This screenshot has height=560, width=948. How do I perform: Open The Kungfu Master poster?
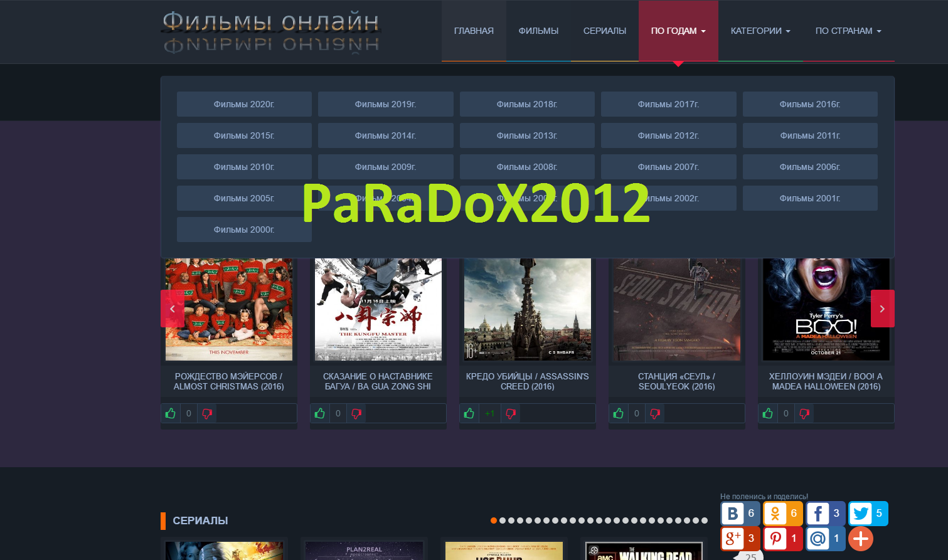point(378,309)
